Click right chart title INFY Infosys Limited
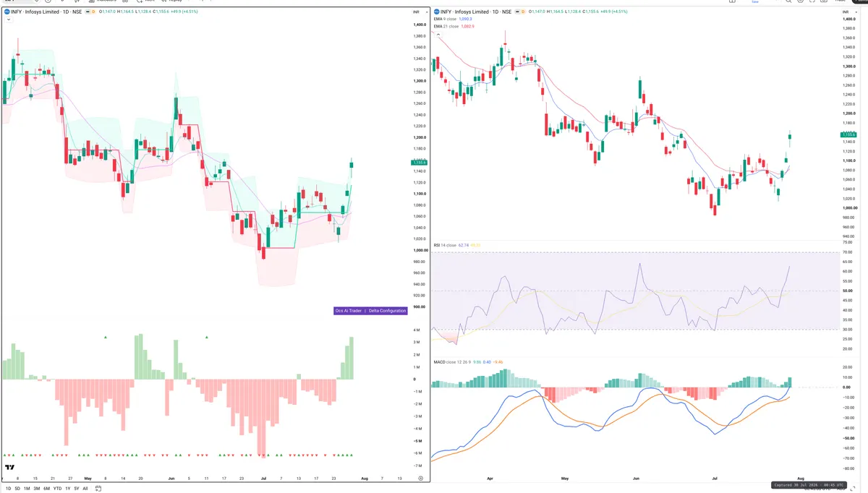Screen dimensions: 868x493 click(465, 12)
